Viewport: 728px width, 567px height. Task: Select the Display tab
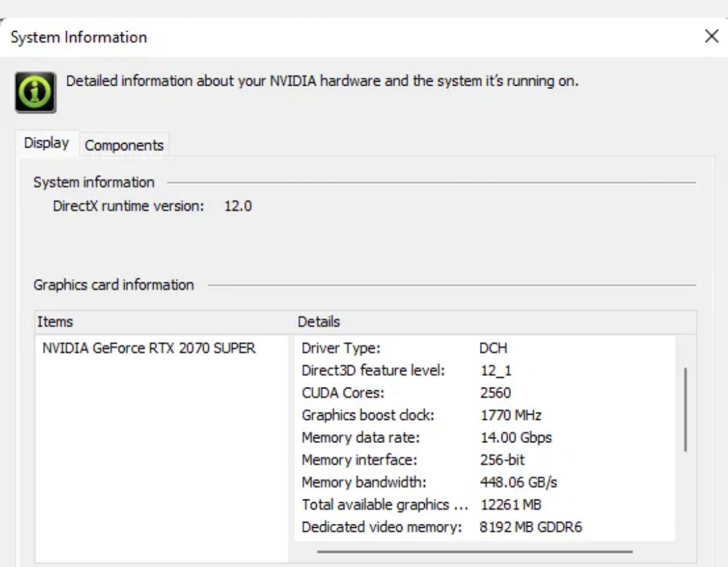[47, 143]
